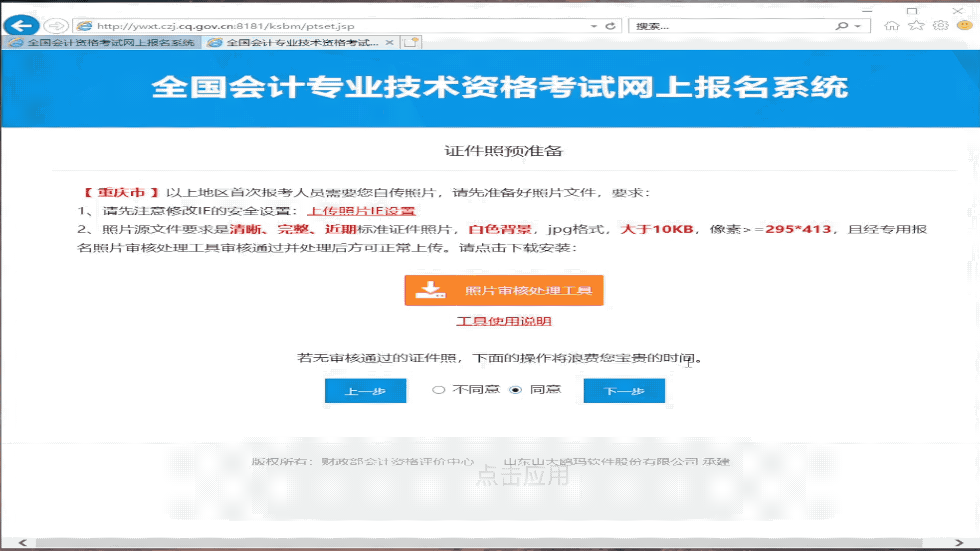Image resolution: width=980 pixels, height=551 pixels.
Task: Download the 照片审核处理工具
Action: (503, 290)
